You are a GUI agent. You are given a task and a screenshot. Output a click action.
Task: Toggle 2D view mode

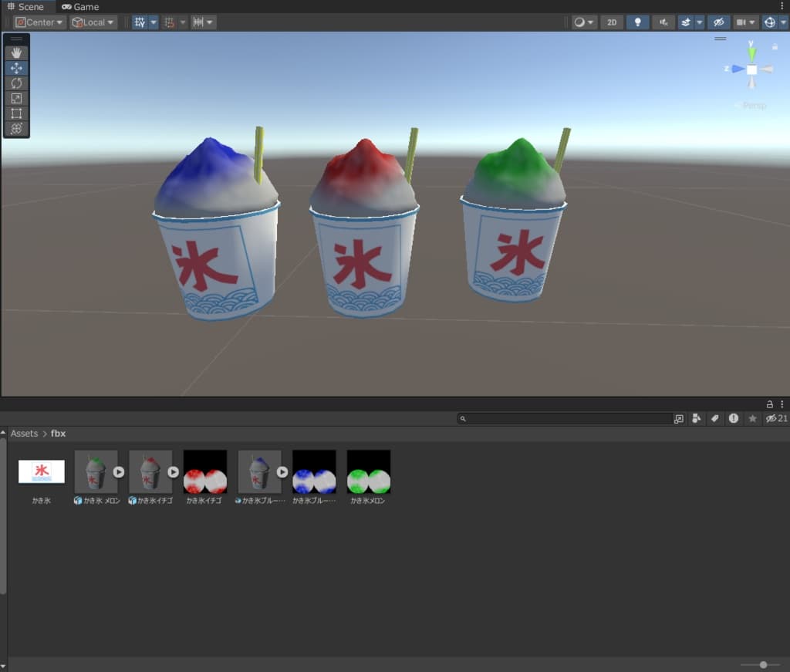(x=612, y=22)
